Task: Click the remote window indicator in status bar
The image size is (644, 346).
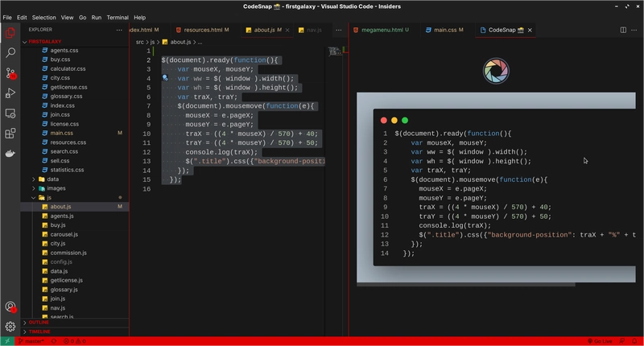Action: [x=7, y=341]
